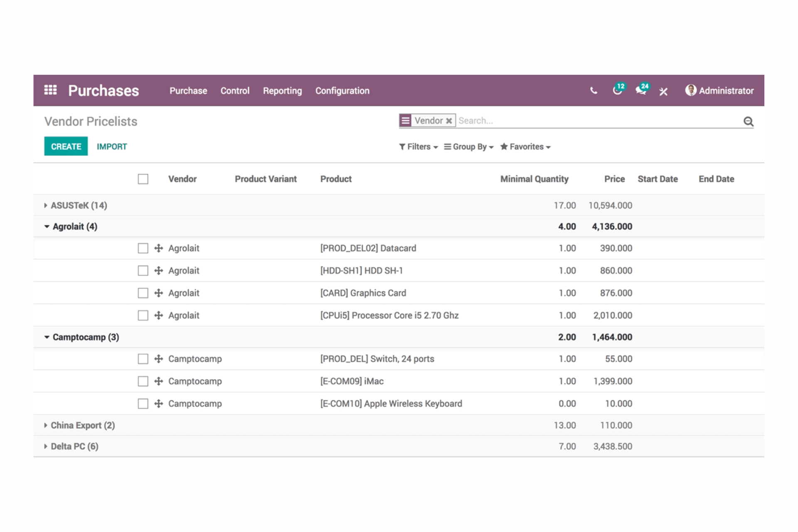Remove the Vendor group facet
This screenshot has height=532, width=798.
[449, 121]
